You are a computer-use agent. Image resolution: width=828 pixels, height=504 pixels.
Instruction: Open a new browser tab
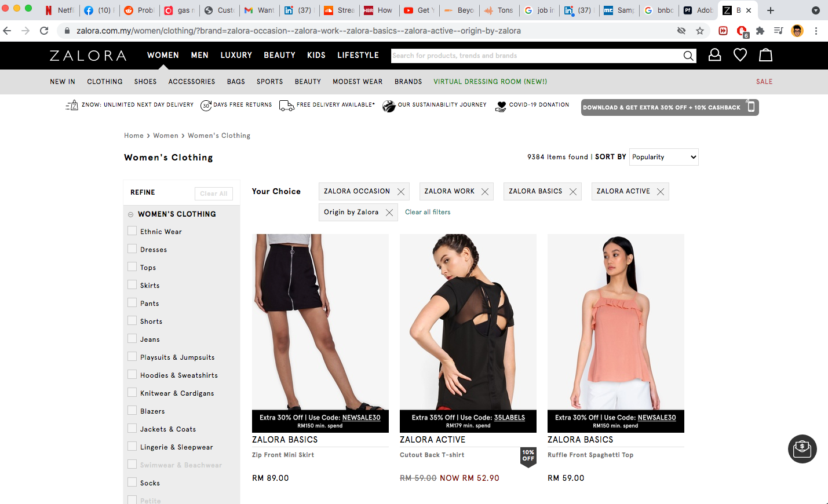[x=771, y=10]
